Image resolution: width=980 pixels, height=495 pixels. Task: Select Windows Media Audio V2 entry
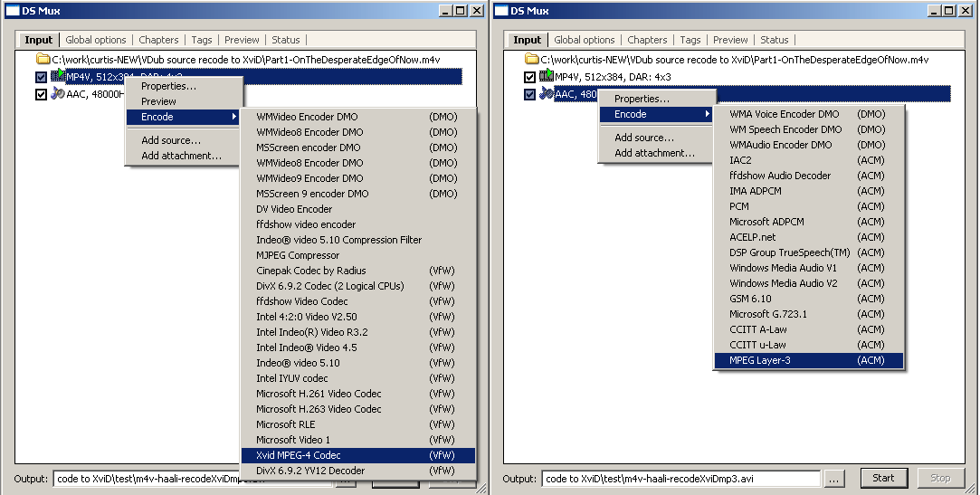coord(809,283)
